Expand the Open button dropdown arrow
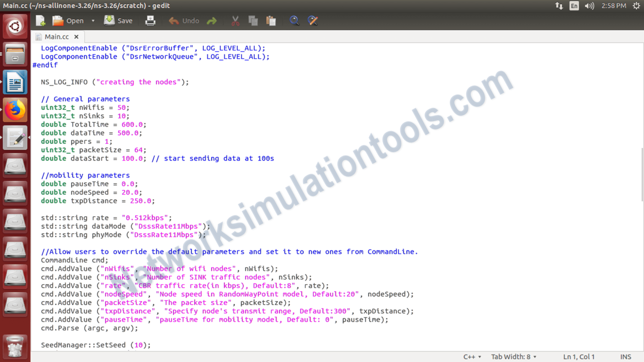This screenshot has height=362, width=644. [x=93, y=20]
